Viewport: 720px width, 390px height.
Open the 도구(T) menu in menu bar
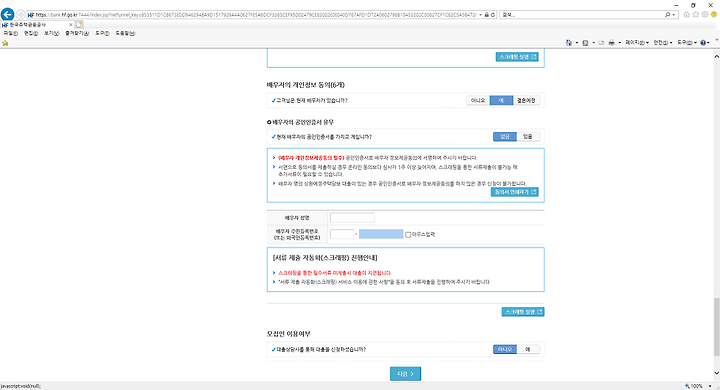coord(102,34)
